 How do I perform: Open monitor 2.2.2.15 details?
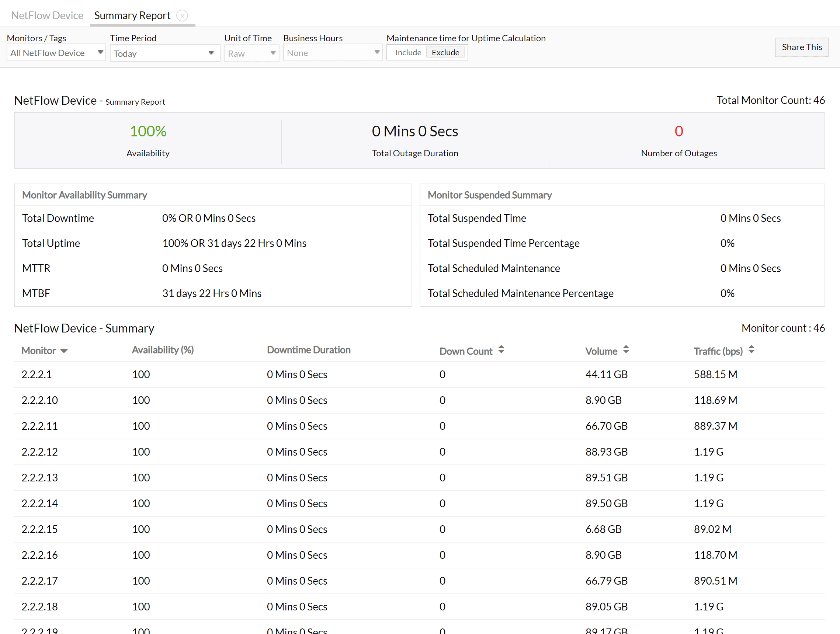39,529
